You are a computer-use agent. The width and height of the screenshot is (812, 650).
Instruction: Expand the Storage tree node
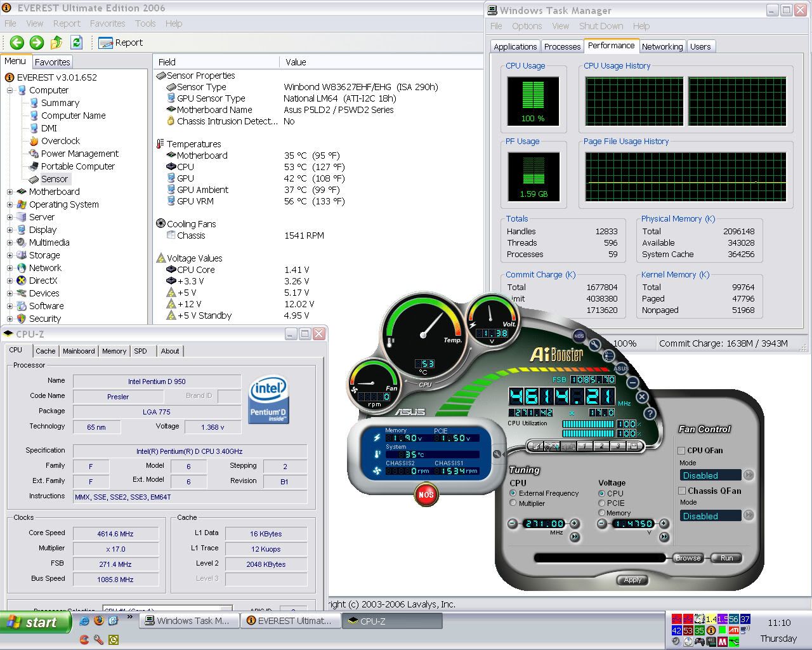[x=10, y=255]
